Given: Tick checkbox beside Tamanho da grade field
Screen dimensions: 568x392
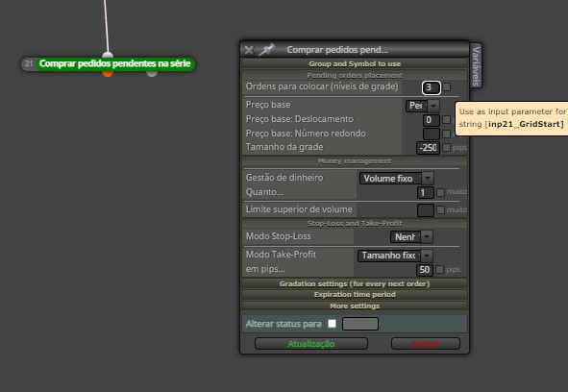Looking at the screenshot, I should [x=446, y=147].
